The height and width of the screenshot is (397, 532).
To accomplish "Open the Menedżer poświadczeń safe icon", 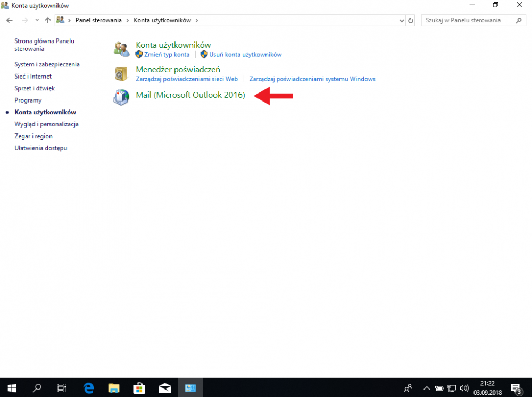I will pyautogui.click(x=121, y=74).
